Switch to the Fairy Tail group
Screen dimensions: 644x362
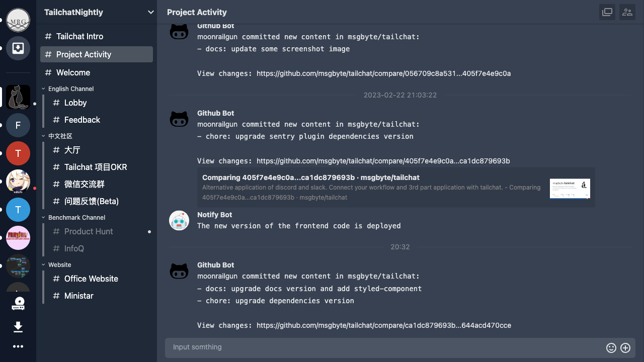18,238
